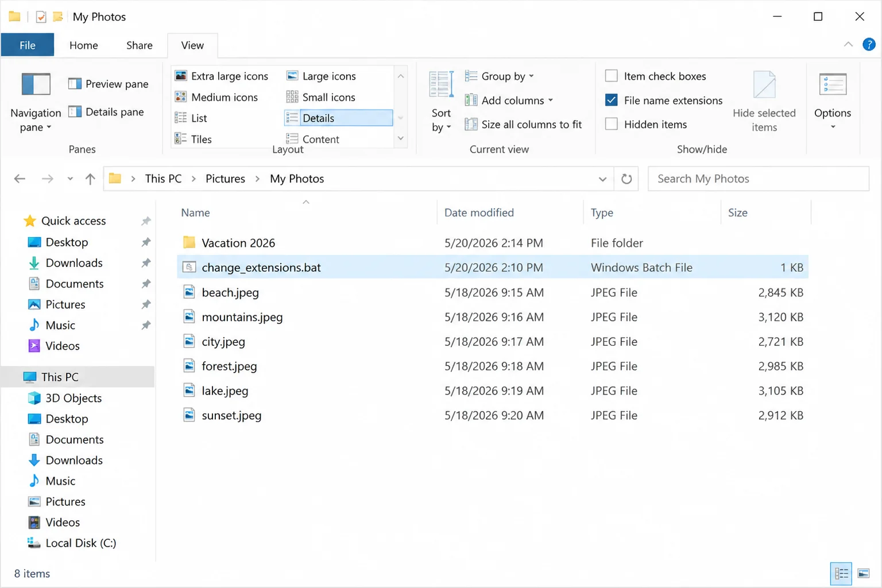882x588 pixels.
Task: Open the recent locations dropdown arrow
Action: (70, 179)
